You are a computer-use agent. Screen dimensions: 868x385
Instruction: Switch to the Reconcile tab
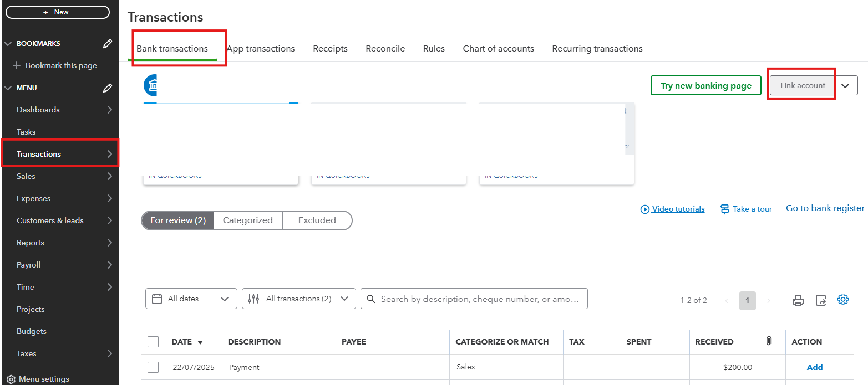click(x=385, y=49)
